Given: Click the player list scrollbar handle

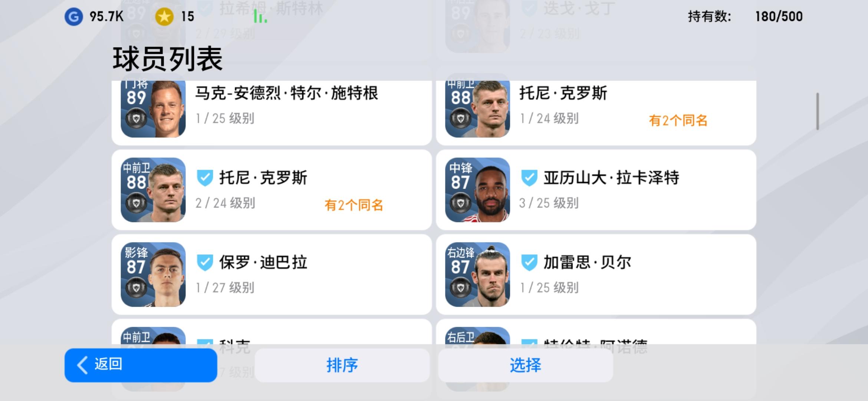Looking at the screenshot, I should pos(818,111).
